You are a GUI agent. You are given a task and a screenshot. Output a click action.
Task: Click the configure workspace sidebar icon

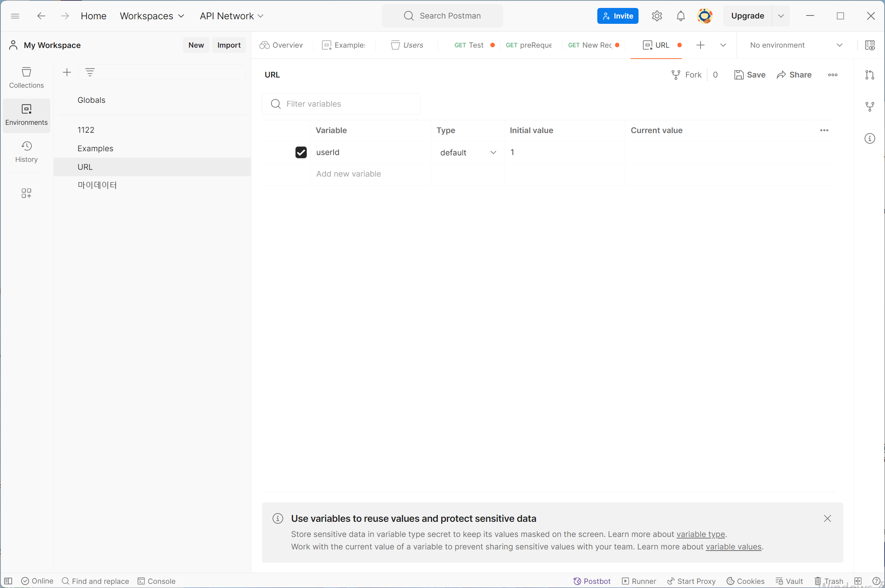[x=26, y=193]
